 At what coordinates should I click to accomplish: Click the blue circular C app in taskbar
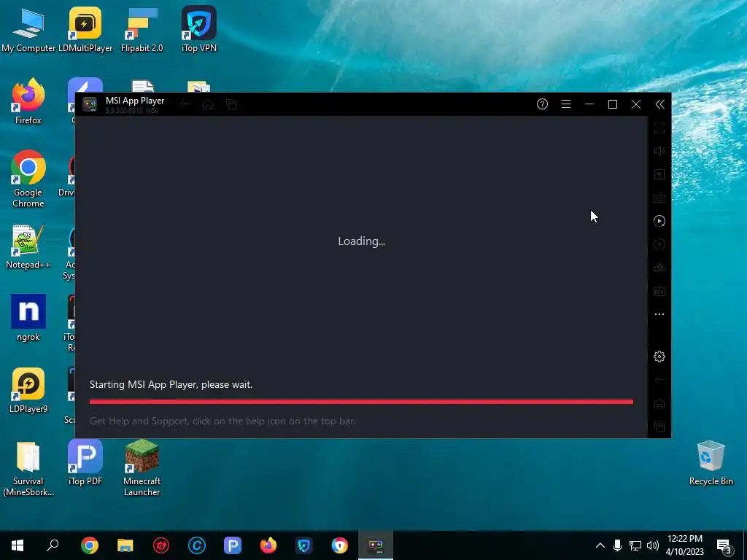point(197,545)
